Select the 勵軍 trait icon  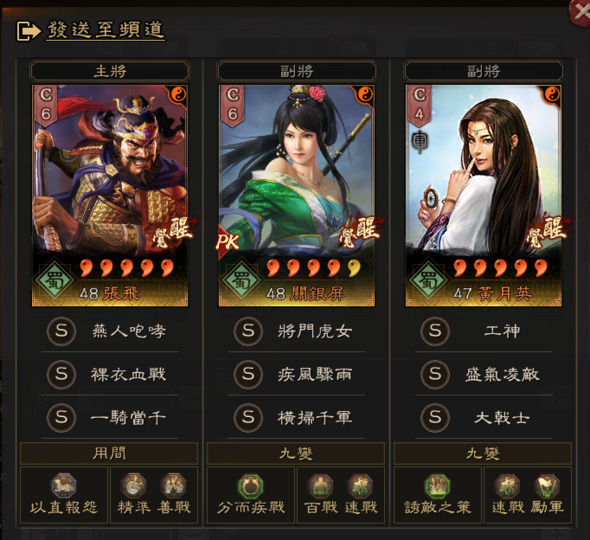[x=547, y=486]
